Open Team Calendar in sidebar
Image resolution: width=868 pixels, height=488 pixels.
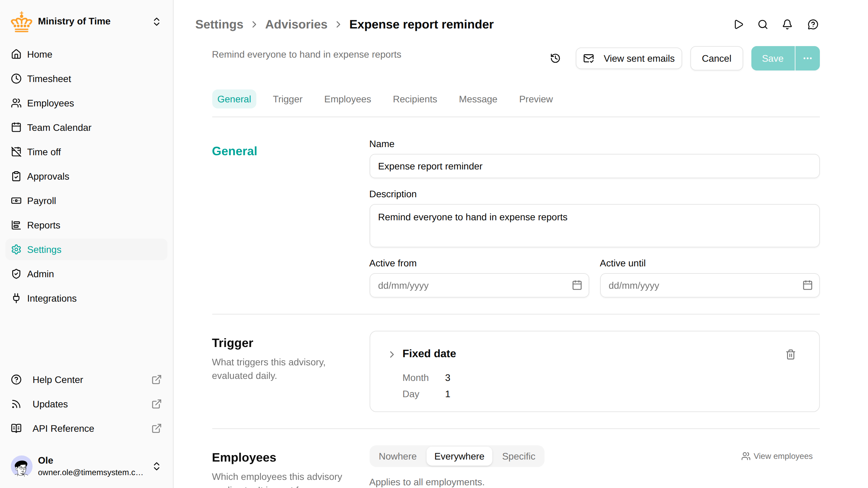[x=86, y=127]
